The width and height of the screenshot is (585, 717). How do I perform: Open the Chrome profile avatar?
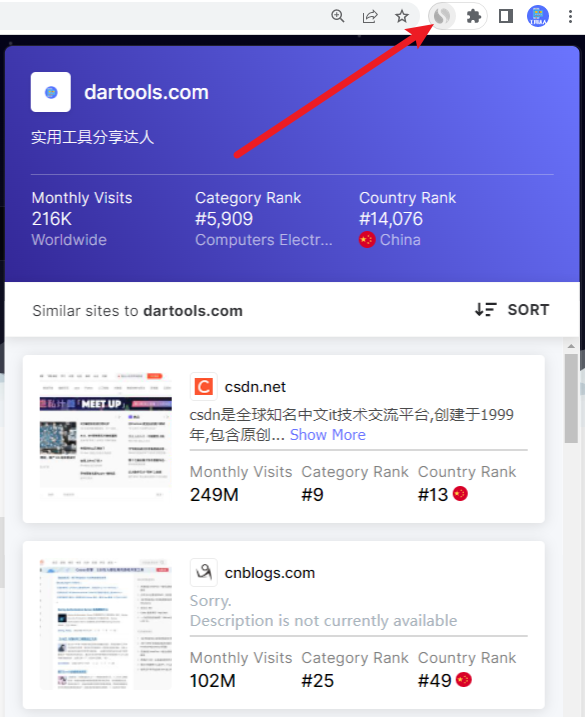538,16
